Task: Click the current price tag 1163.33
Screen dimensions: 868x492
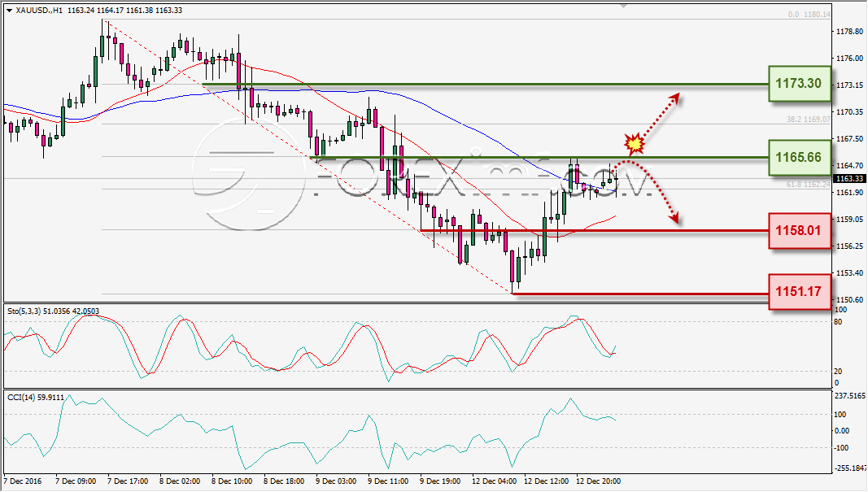Action: pos(850,178)
